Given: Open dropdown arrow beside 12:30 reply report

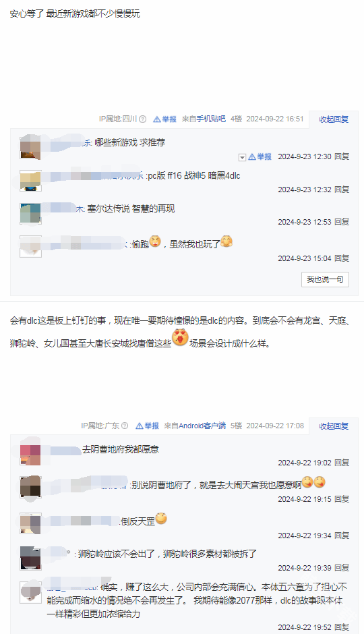Looking at the screenshot, I should click(x=243, y=157).
